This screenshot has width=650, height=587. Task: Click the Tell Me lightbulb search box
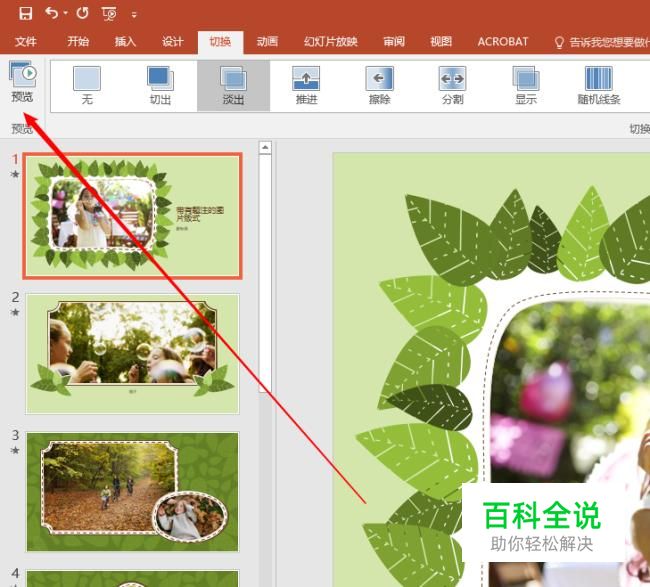pos(601,42)
